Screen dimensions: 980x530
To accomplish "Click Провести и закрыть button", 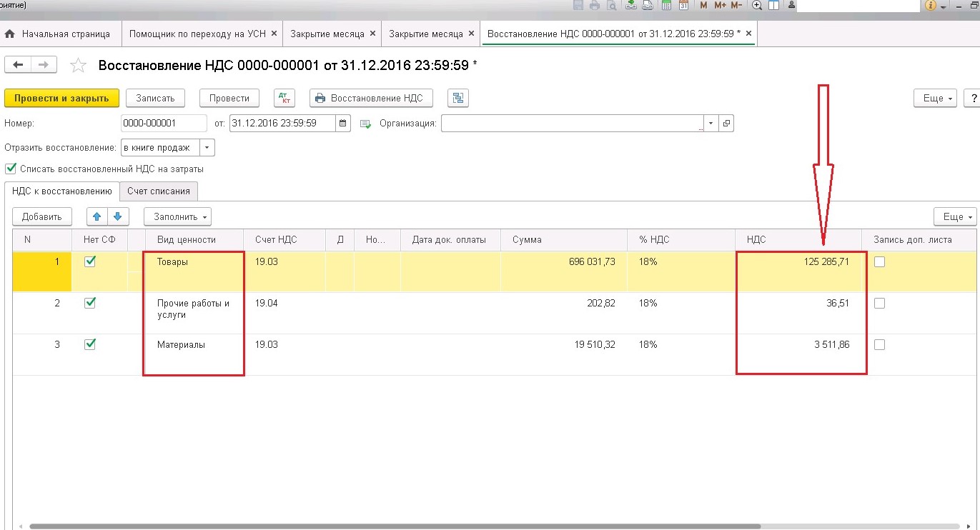I will tap(61, 99).
